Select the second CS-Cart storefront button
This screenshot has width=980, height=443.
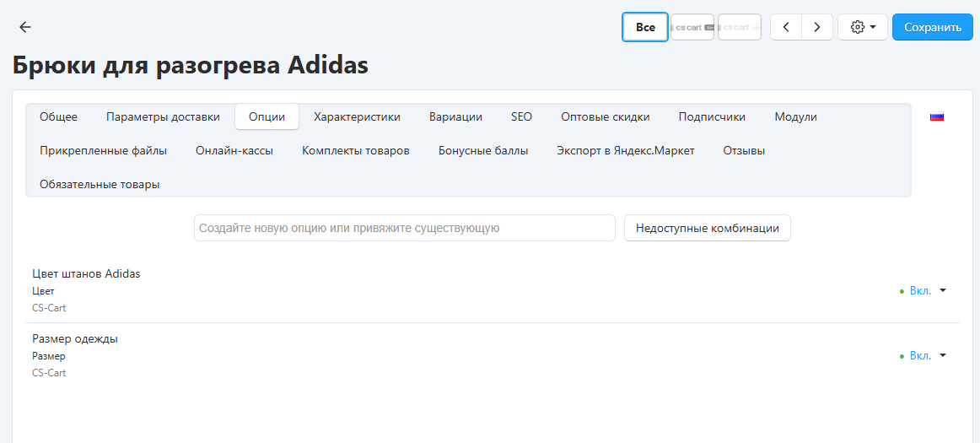point(740,27)
